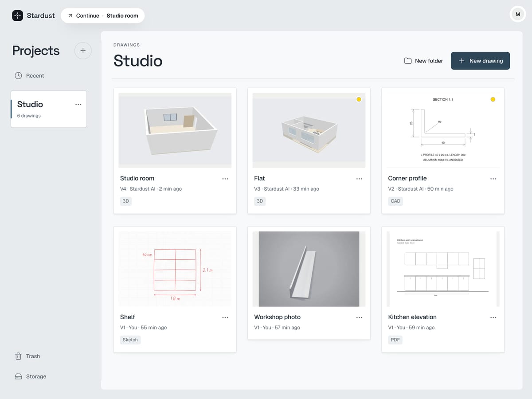The width and height of the screenshot is (532, 399).
Task: Open Flat card options menu
Action: coord(359,179)
